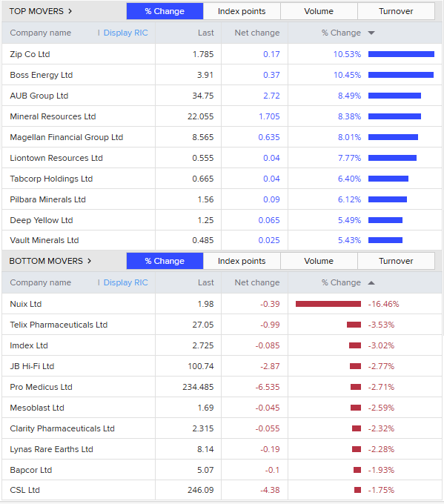Click Mineral Resources last price 22.055
Image resolution: width=444 pixels, height=504 pixels.
tap(201, 116)
